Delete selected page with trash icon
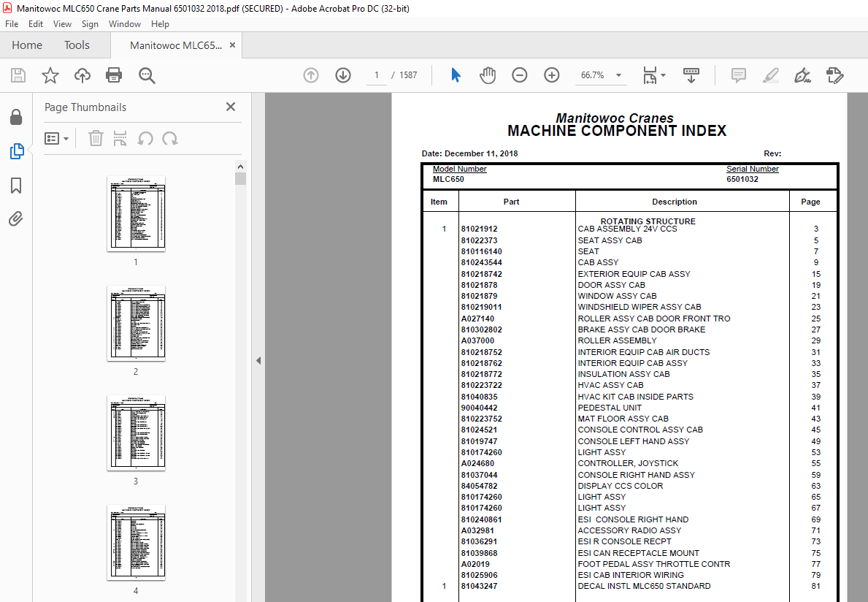Image resolution: width=868 pixels, height=602 pixels. (96, 139)
